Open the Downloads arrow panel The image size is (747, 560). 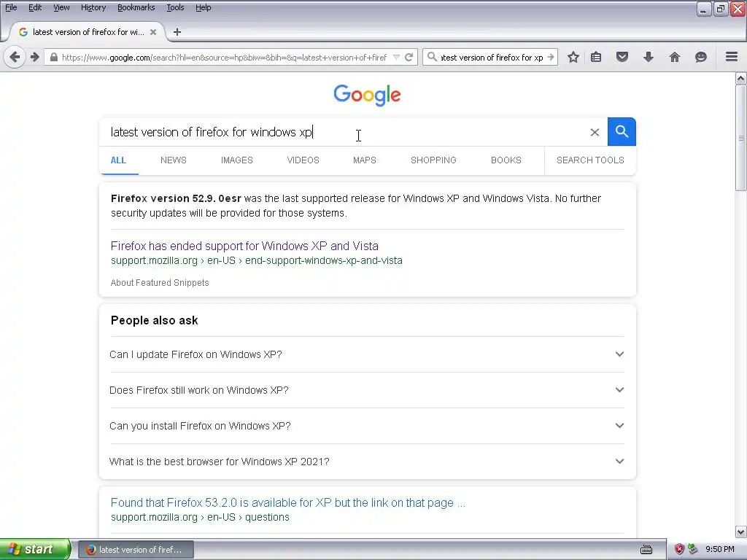649,57
